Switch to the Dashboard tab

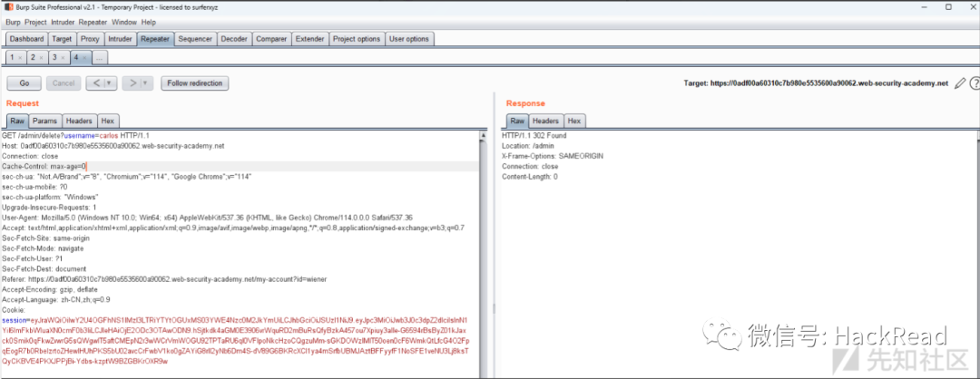coord(27,39)
